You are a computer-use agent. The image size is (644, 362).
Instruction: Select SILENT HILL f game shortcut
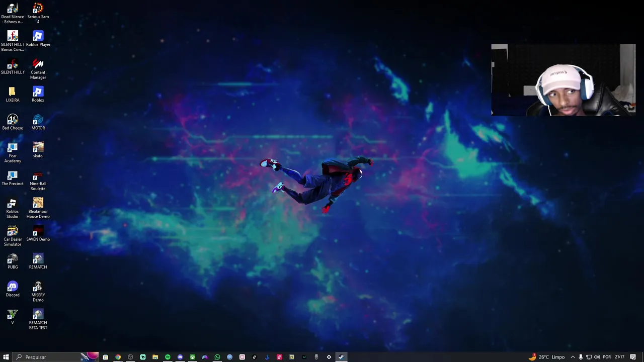pyautogui.click(x=13, y=66)
